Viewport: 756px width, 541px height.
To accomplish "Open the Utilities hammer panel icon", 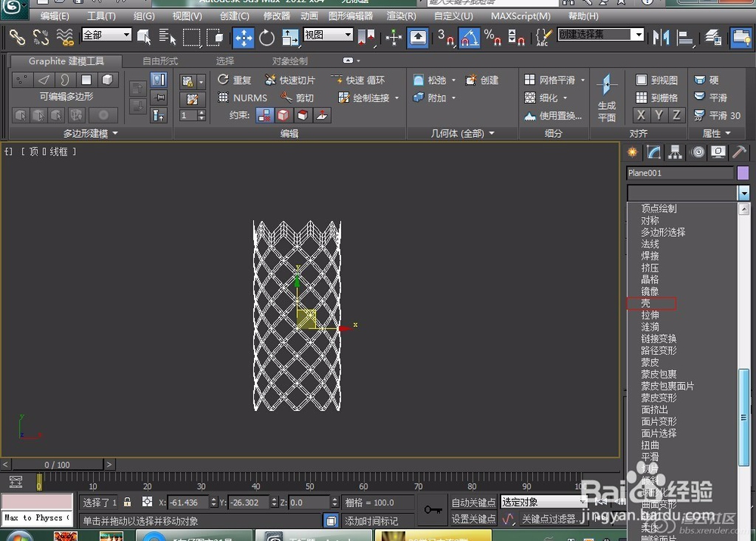I will [x=739, y=152].
